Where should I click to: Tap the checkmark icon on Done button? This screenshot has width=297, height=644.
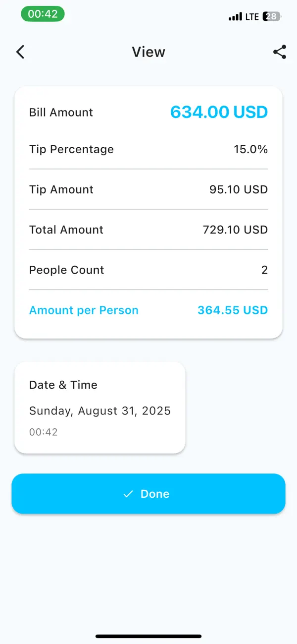pos(128,494)
